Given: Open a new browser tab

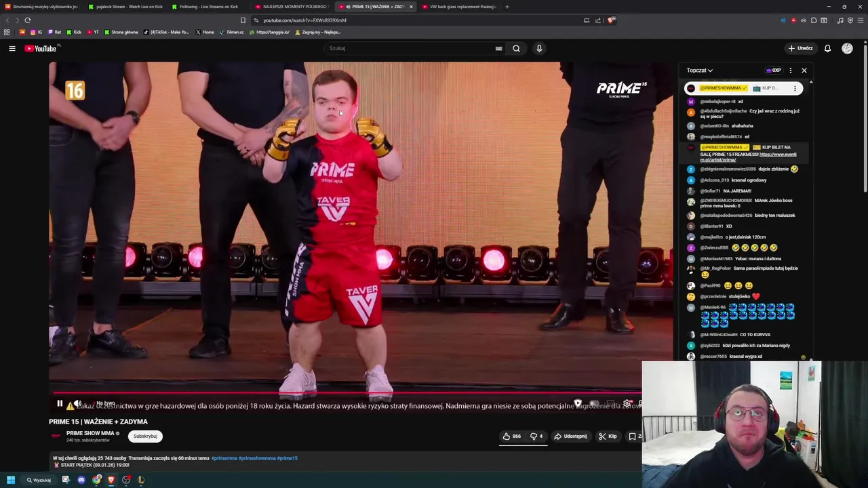Looking at the screenshot, I should [x=507, y=7].
